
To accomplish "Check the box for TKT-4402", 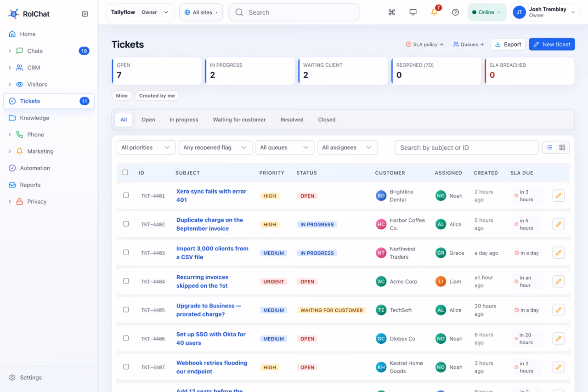I will click(126, 224).
